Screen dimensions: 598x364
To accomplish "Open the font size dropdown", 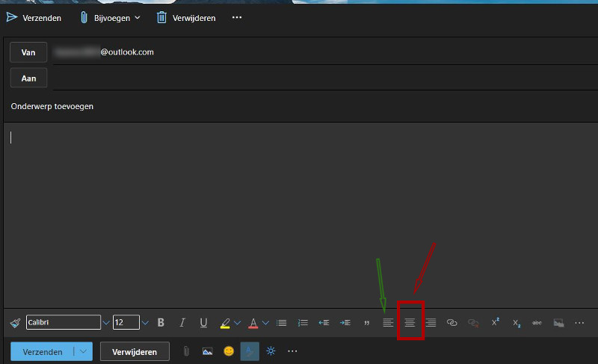I will [145, 323].
